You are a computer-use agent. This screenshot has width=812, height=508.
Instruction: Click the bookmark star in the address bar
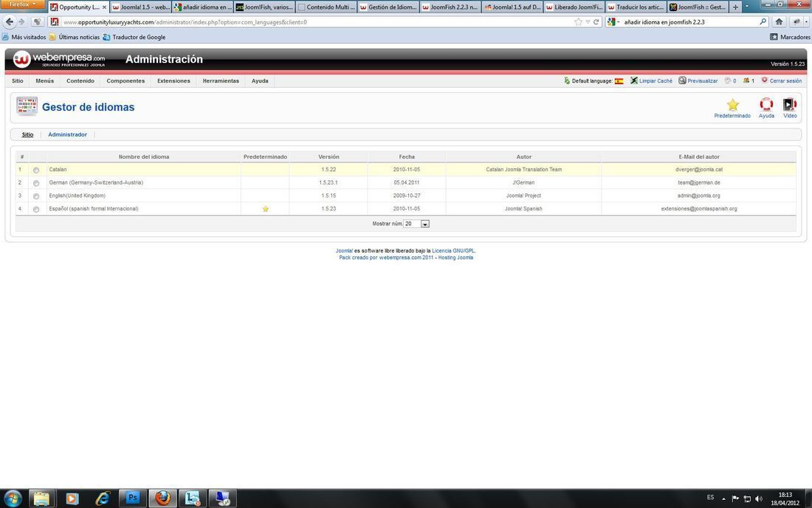coord(579,21)
